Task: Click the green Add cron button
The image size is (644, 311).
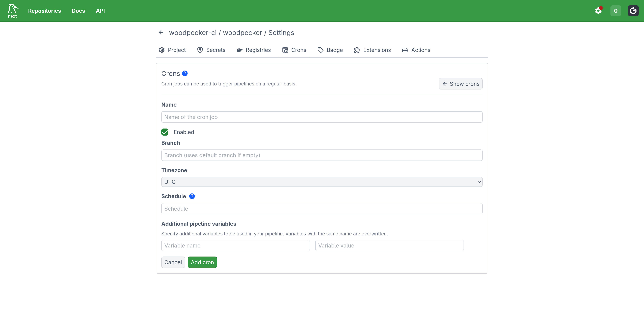Action: click(202, 262)
